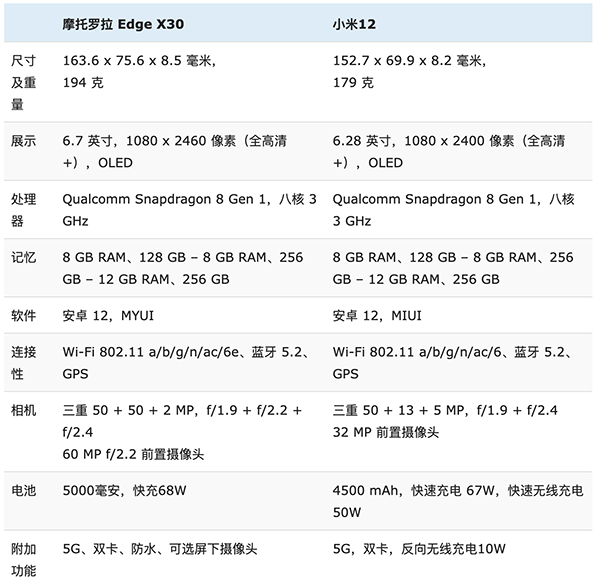This screenshot has height=582, width=600.
Task: Select the 附加功能 row label
Action: 23,558
